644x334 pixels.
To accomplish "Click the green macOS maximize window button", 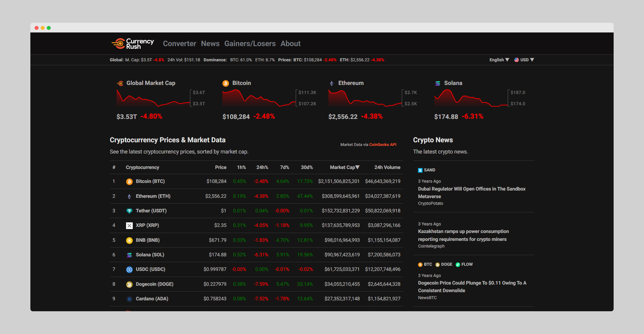I will tap(49, 28).
